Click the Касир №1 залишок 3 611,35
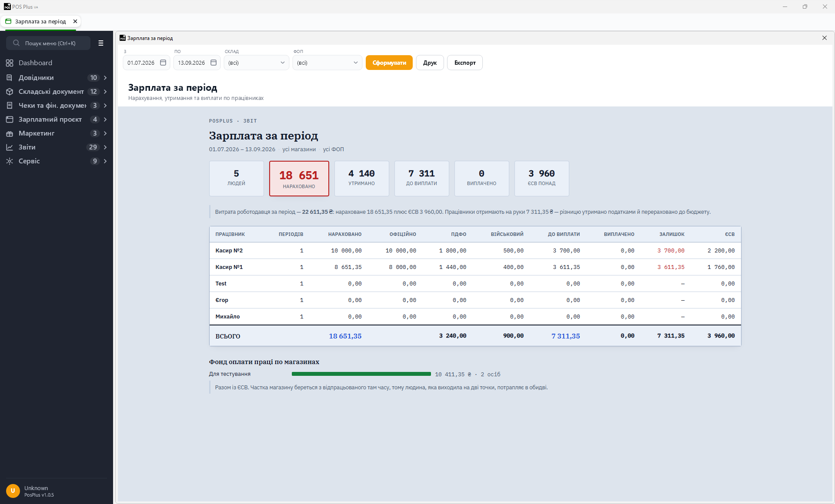 671,267
